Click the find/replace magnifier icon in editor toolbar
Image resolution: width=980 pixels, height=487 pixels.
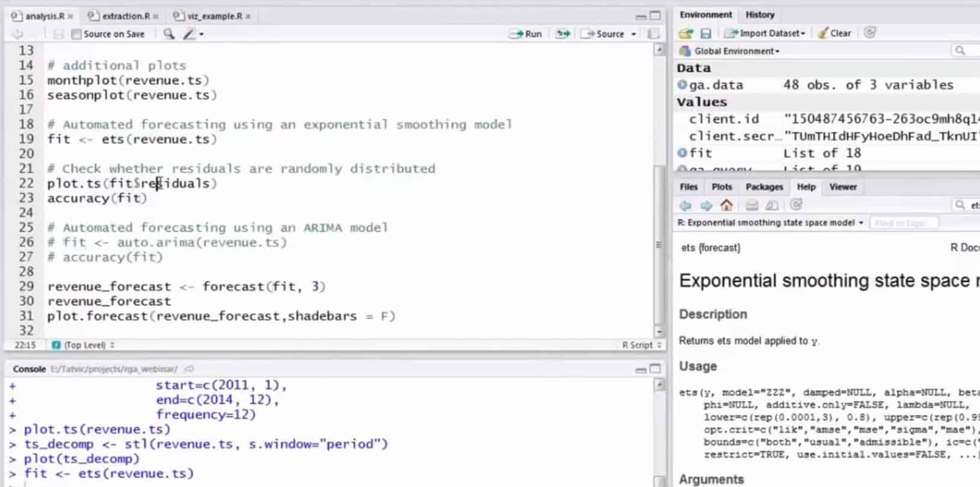169,34
